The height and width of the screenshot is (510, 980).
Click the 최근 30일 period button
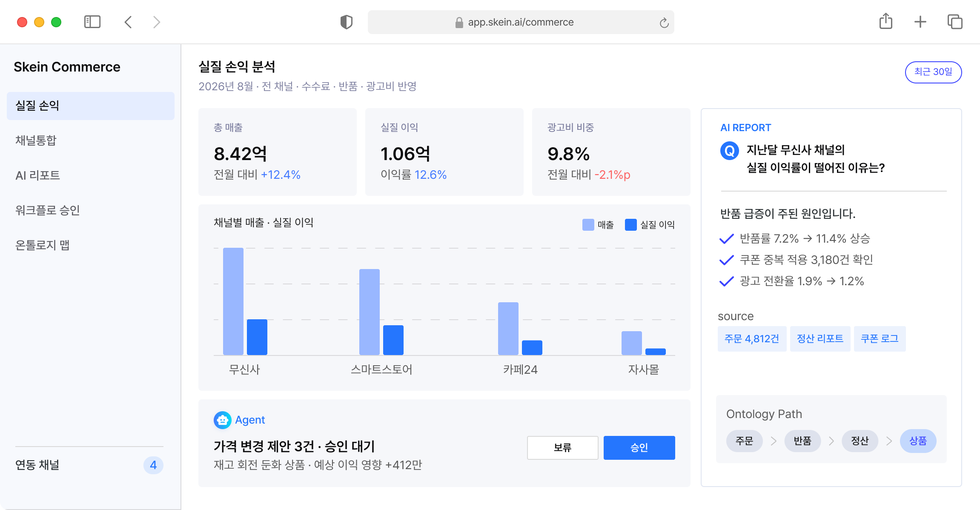tap(933, 72)
